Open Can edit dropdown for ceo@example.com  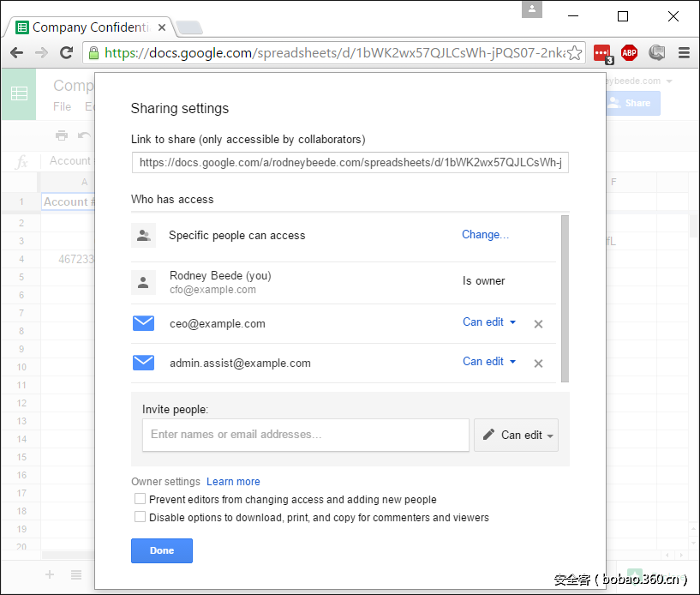coord(489,322)
